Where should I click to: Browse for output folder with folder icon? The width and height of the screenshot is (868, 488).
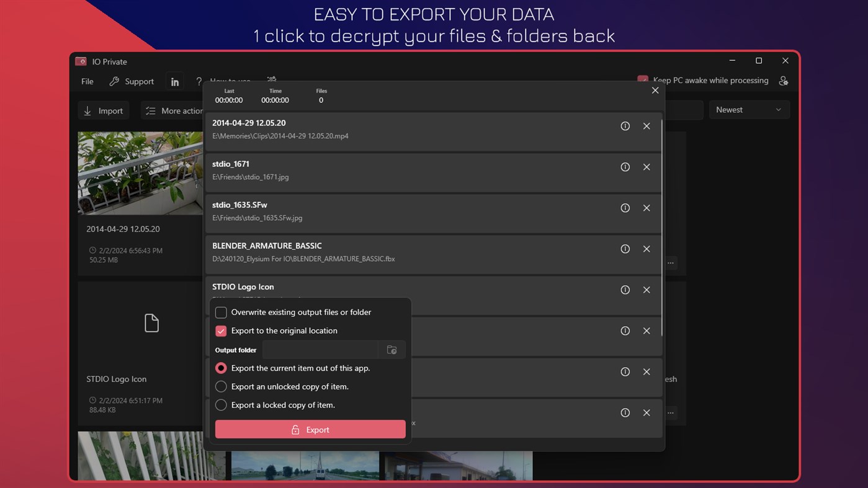pyautogui.click(x=391, y=350)
